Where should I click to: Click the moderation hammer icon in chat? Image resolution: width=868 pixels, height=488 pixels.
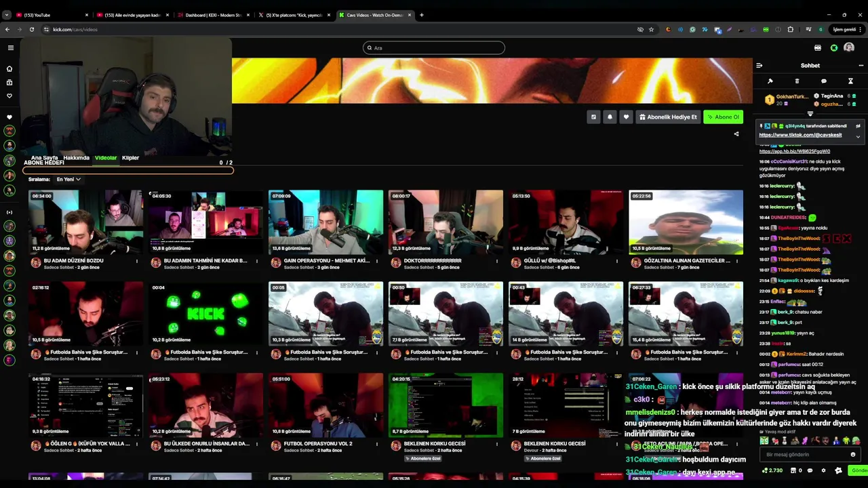770,81
